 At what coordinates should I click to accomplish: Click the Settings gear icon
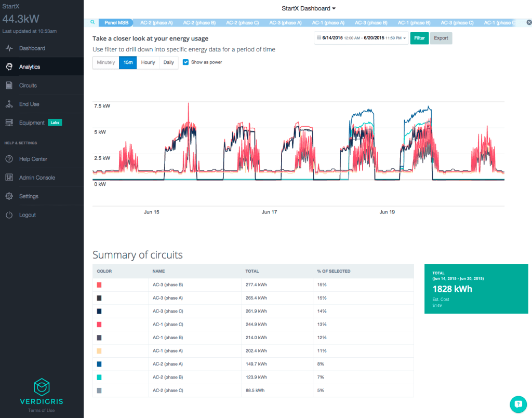(x=9, y=196)
